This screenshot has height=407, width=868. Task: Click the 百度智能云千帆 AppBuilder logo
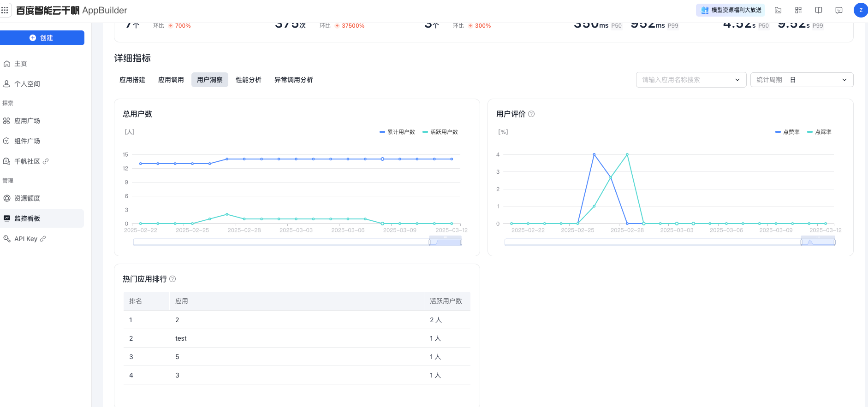[x=71, y=10]
